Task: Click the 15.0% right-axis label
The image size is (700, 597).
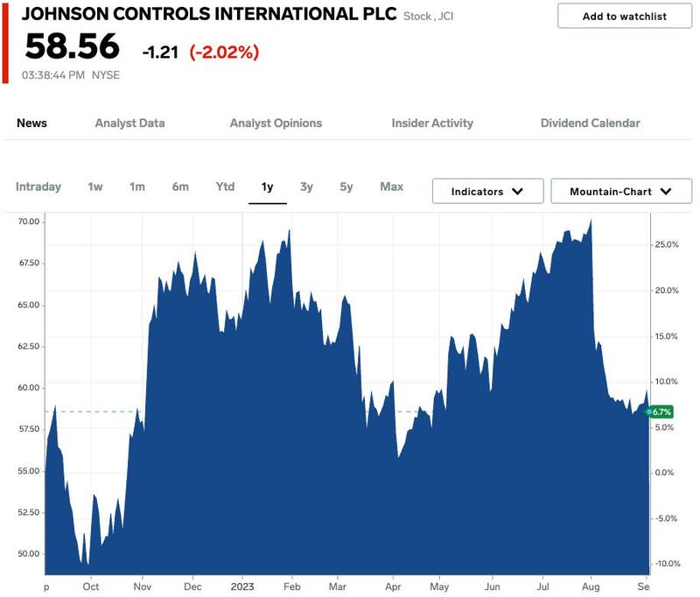Action: (x=666, y=336)
